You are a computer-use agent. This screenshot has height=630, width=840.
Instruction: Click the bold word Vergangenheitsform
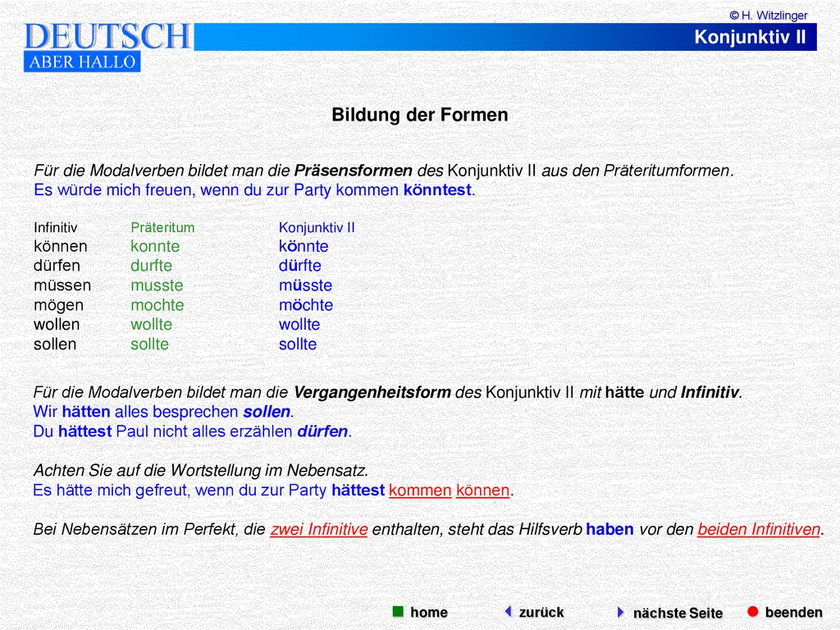tap(372, 393)
